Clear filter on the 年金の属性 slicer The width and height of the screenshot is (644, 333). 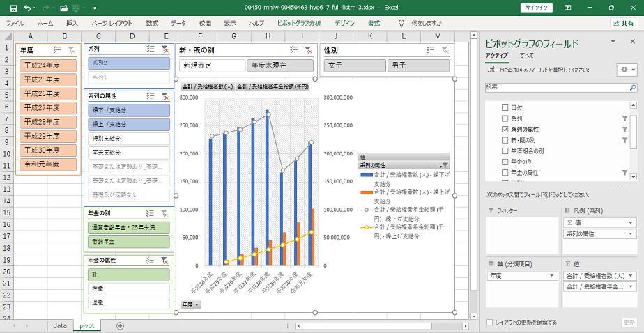[x=164, y=260]
